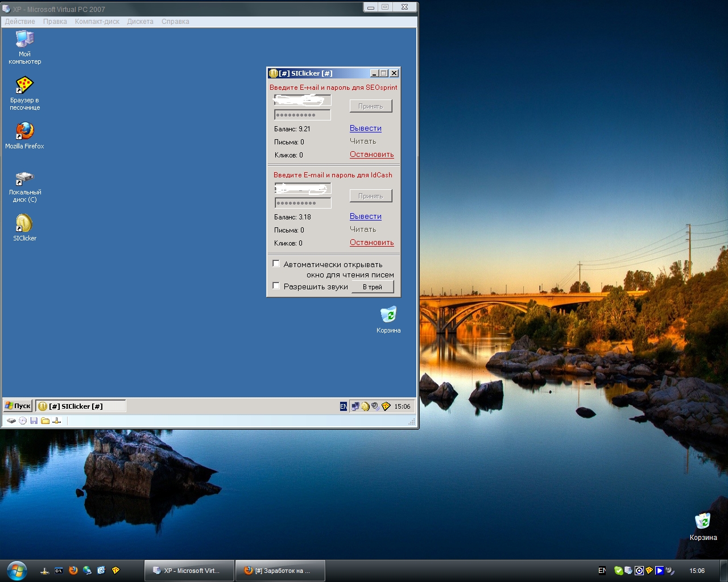Open Локальный диск (C) desktop shortcut
This screenshot has width=728, height=582.
tap(24, 186)
